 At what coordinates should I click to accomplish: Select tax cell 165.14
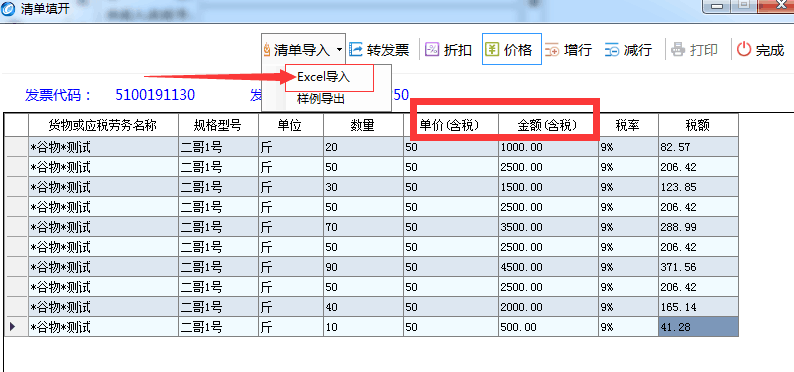[x=698, y=307]
